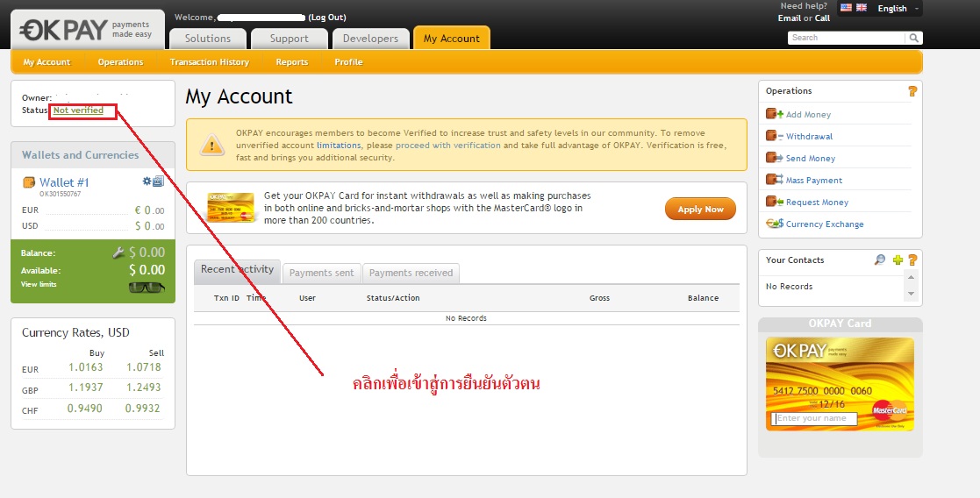Click the OKPAY Card preview image

(840, 384)
